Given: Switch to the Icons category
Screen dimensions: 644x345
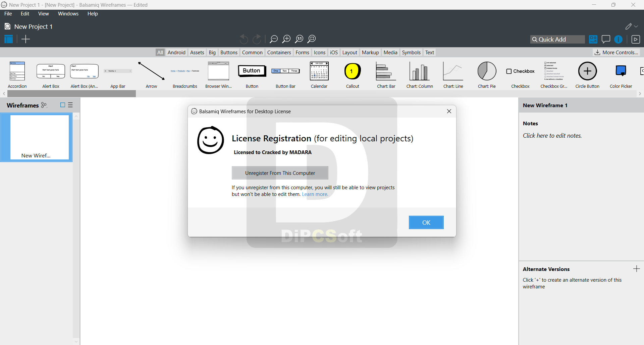Looking at the screenshot, I should (x=320, y=52).
